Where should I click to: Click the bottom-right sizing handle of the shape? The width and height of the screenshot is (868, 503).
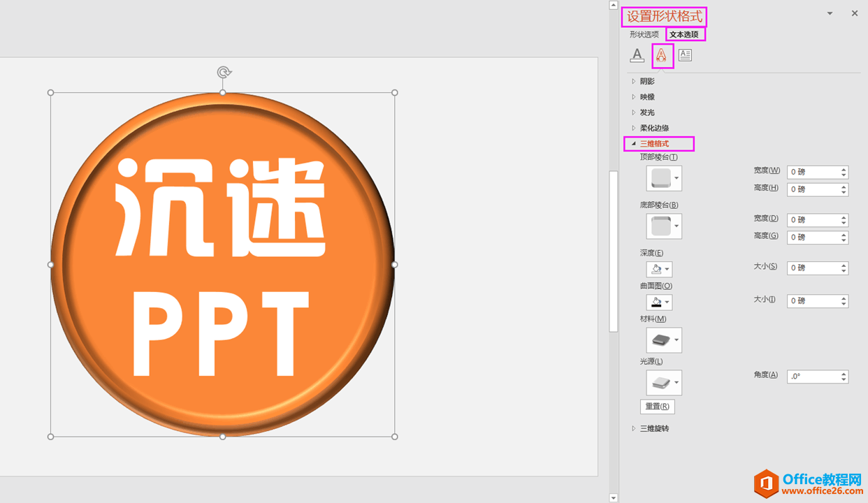(395, 437)
